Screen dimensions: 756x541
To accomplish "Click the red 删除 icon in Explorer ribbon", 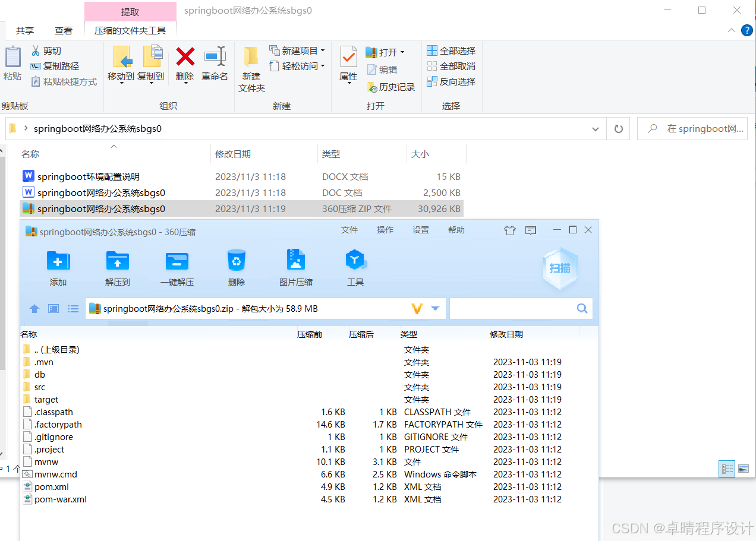I will tap(185, 57).
